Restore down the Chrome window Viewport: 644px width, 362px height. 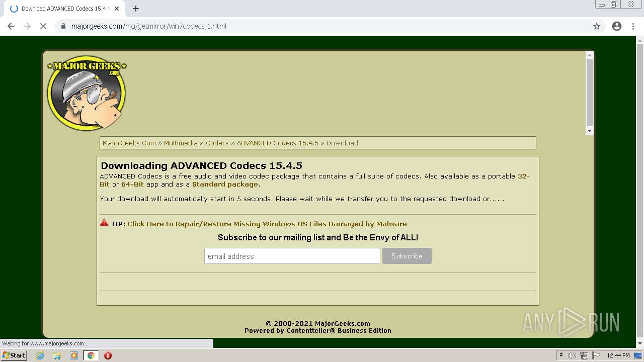(x=614, y=5)
